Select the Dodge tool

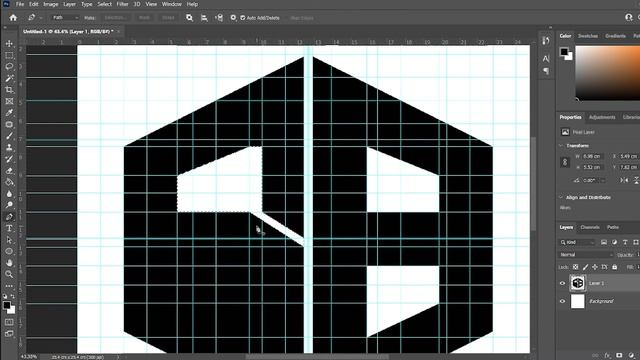(x=9, y=205)
